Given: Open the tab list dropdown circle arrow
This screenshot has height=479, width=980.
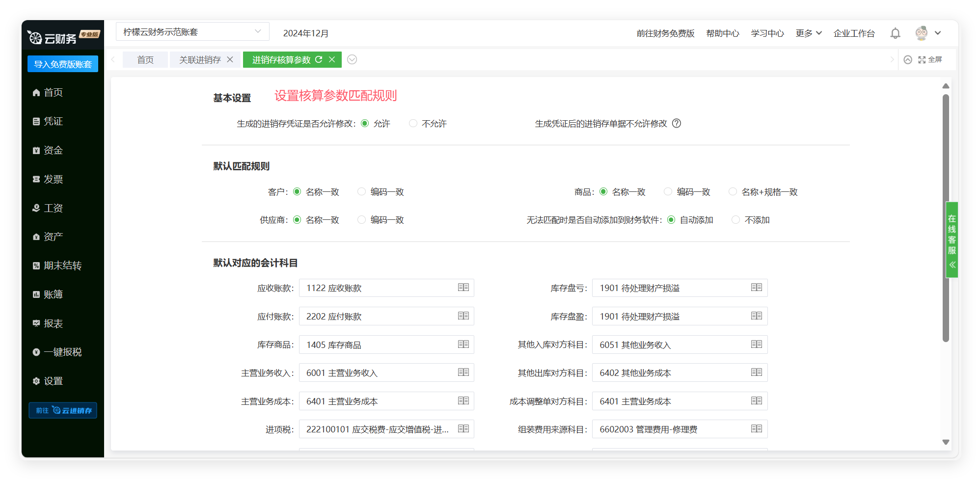Looking at the screenshot, I should [x=352, y=59].
